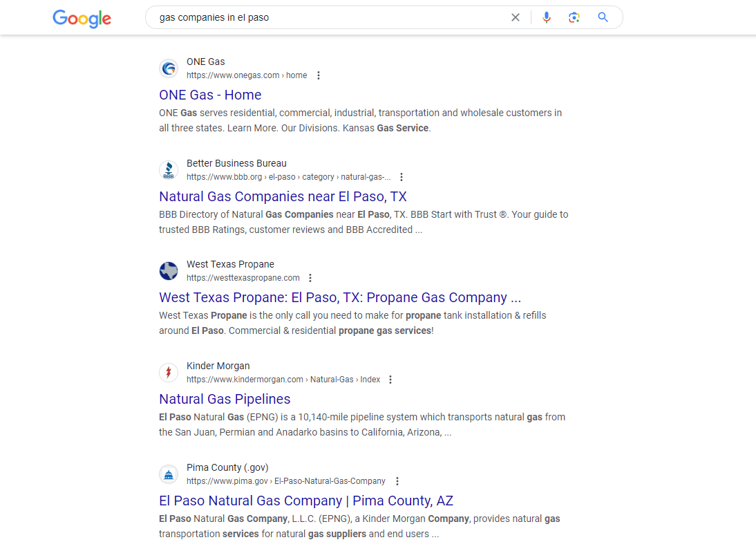Open more options for Pima County result
Screen dimensions: 756x560
coord(397,481)
